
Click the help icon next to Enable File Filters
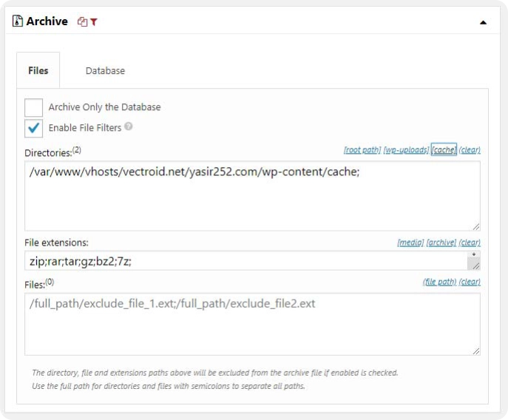(x=129, y=126)
